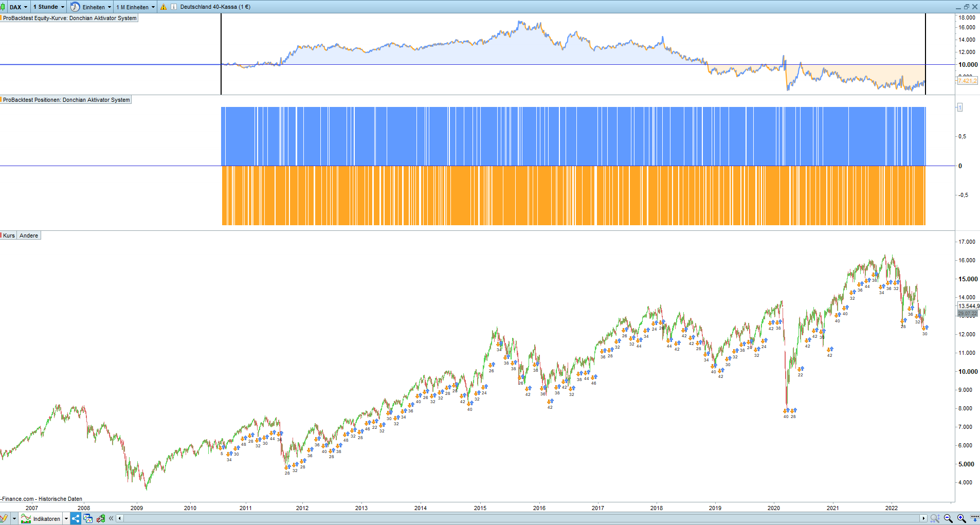Click the 4.000 price axis label
The image size is (980, 525).
pos(966,482)
